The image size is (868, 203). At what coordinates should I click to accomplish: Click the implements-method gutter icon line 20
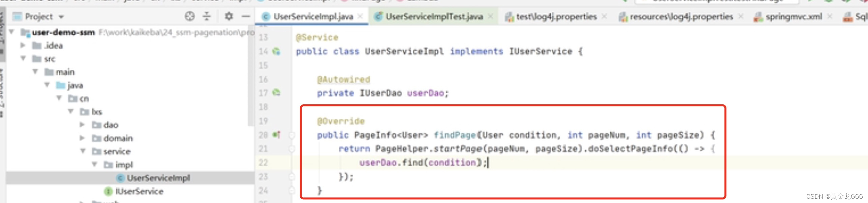pyautogui.click(x=277, y=135)
